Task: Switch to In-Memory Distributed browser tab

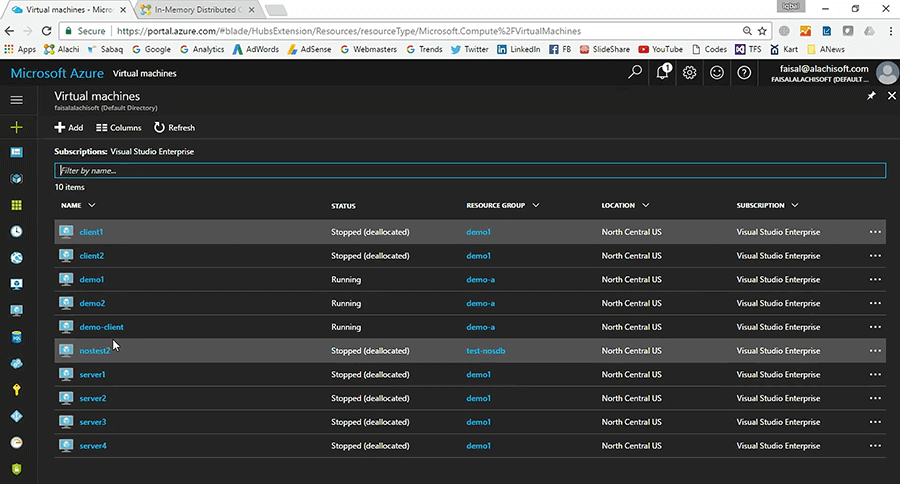Action: (x=198, y=10)
